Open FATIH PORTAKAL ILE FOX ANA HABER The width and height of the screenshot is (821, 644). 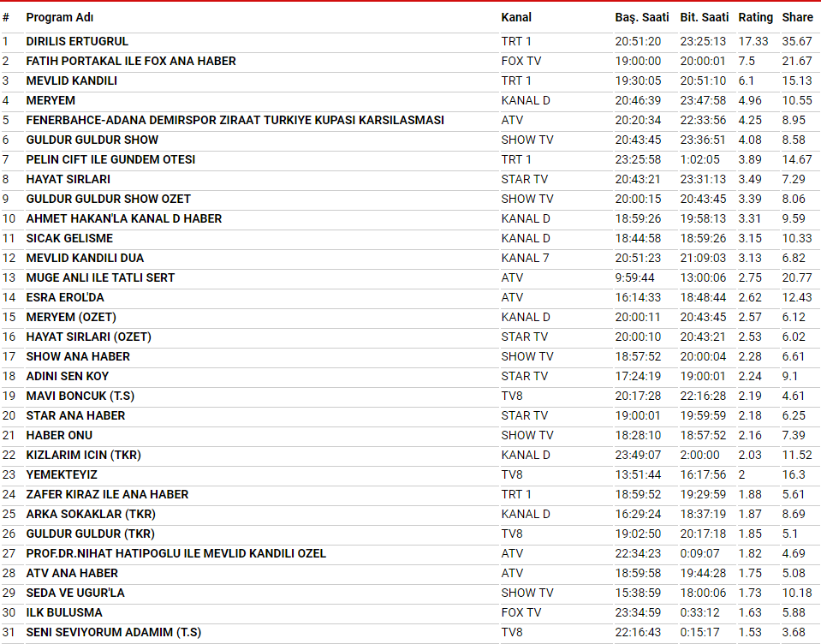tap(131, 61)
